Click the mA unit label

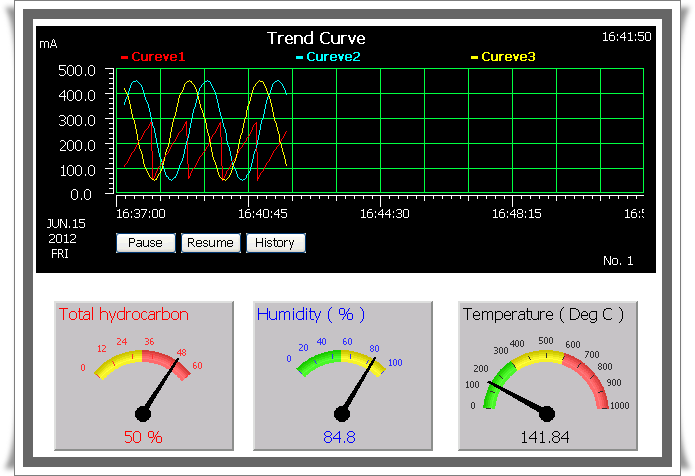click(x=48, y=44)
